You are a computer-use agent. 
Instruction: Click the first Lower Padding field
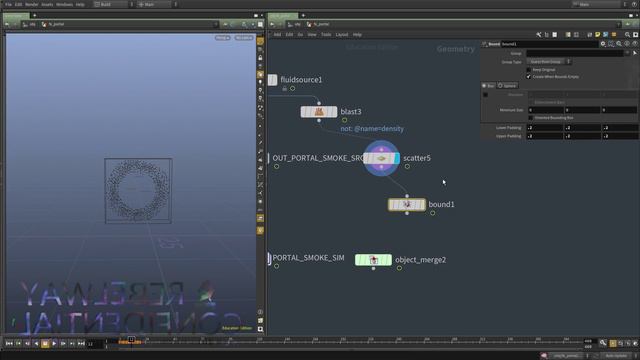(x=545, y=128)
